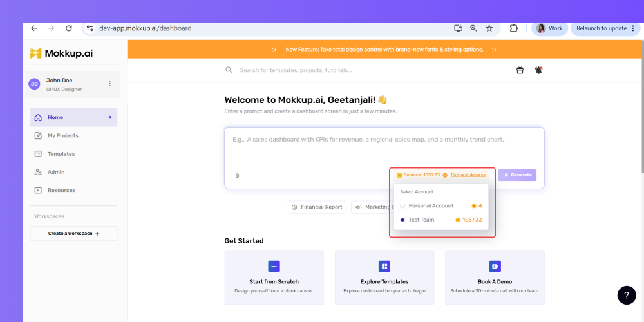
Task: Open the Home menu item
Action: click(74, 117)
